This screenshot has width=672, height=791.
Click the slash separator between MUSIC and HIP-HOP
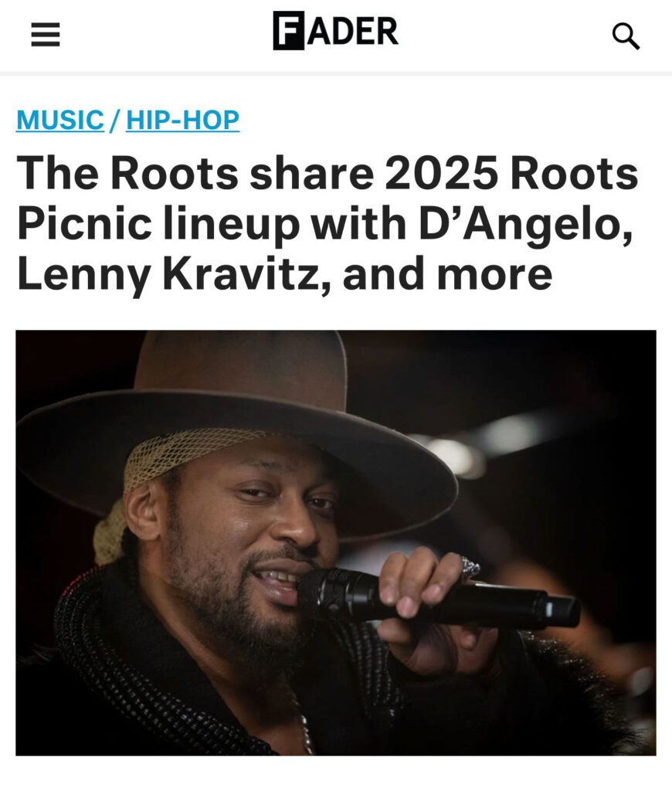(x=115, y=120)
